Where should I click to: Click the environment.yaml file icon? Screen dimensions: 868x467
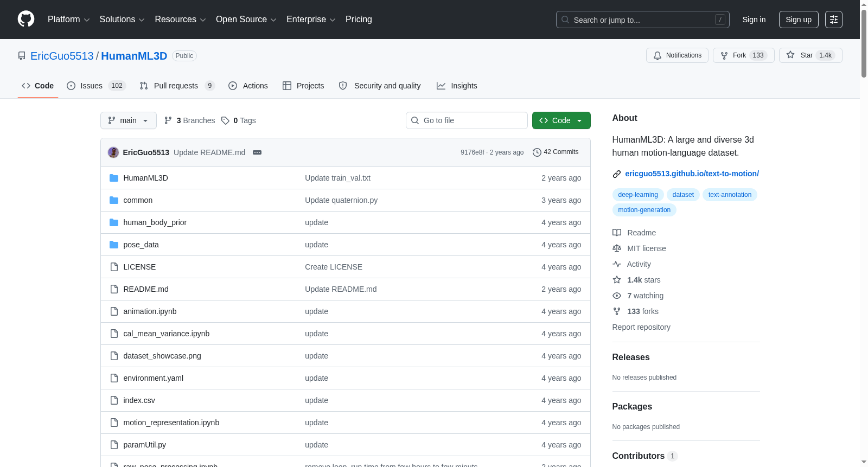[x=114, y=378]
